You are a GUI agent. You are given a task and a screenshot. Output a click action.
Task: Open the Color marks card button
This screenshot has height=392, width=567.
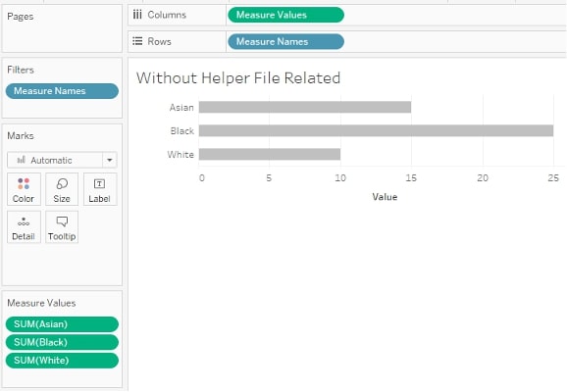(24, 189)
